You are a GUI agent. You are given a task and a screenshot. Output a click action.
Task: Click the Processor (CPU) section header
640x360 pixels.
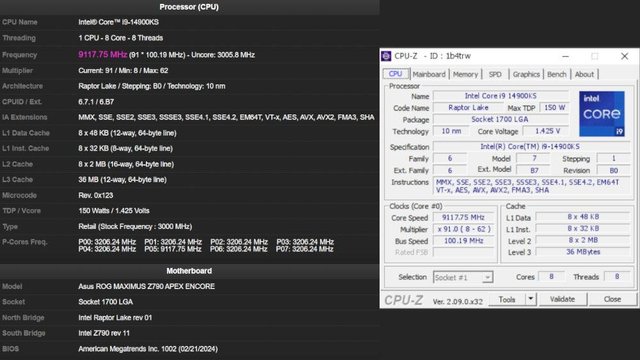pyautogui.click(x=189, y=7)
